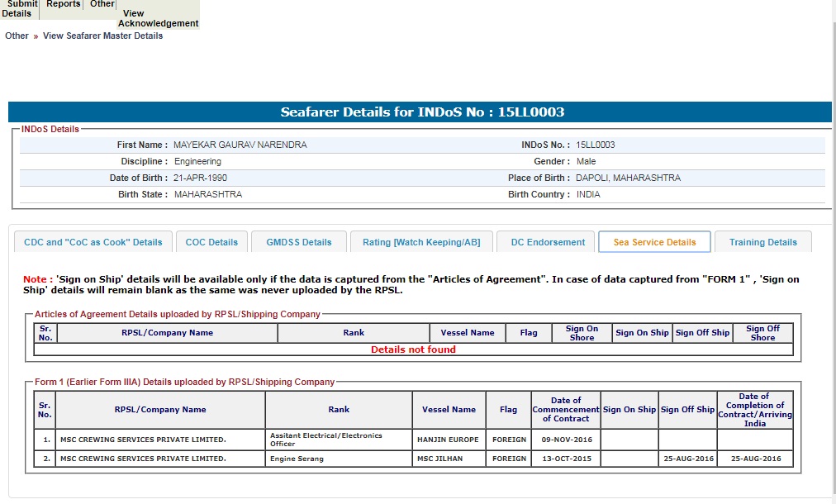This screenshot has width=836, height=504.
Task: Open the GMDSS Details tab
Action: click(299, 242)
